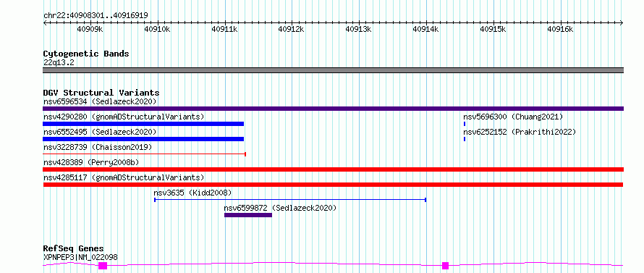Viewport: 644px width, 273px height.
Task: Select the blue nsv6552495 variant bar
Action: pos(143,139)
